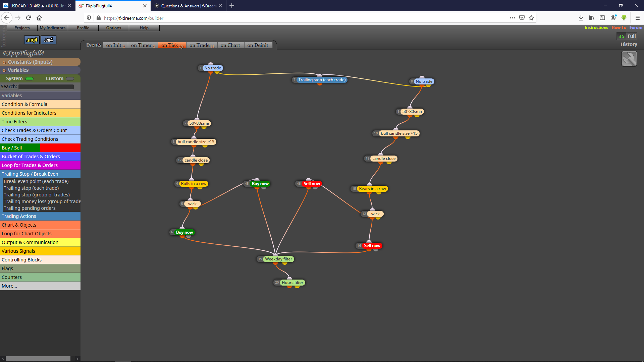Click the .ex4 export icon

(49, 40)
